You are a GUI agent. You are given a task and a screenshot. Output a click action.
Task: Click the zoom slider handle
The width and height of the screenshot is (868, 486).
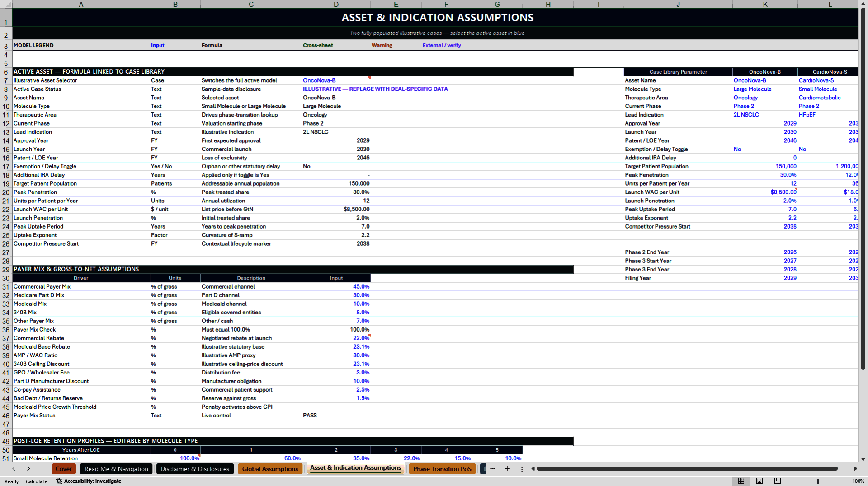(818, 481)
